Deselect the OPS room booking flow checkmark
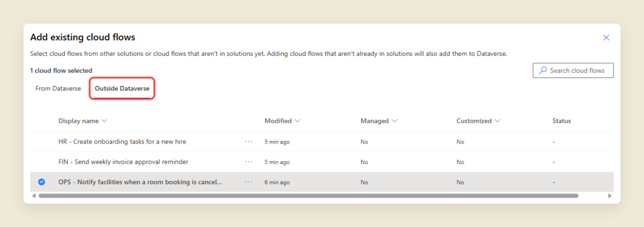 pos(41,182)
